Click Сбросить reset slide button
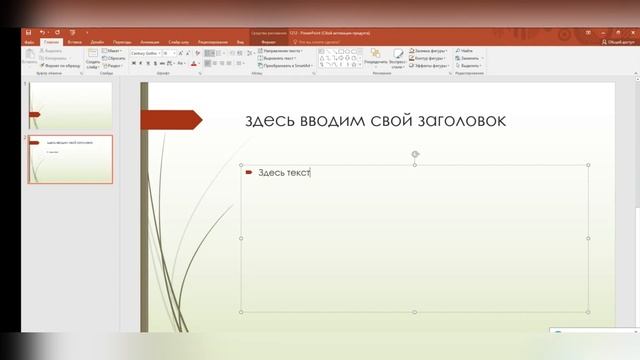Viewport: 640px width, 360px height. [114, 58]
